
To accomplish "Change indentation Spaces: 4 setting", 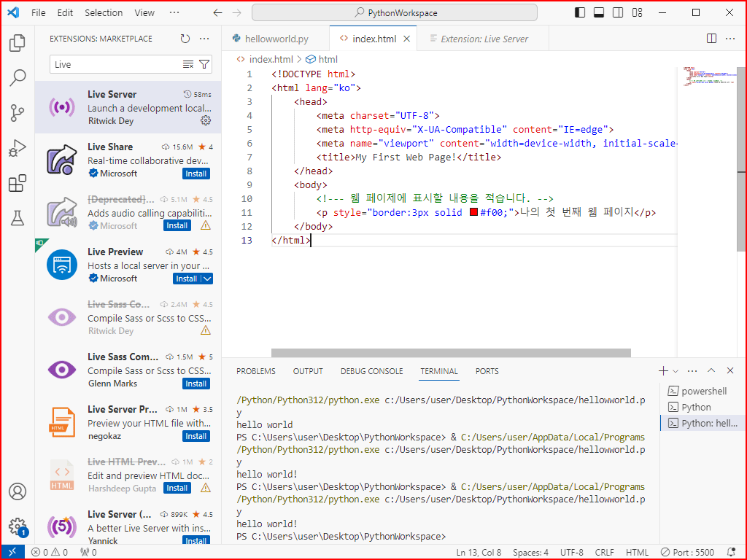I will 531,552.
